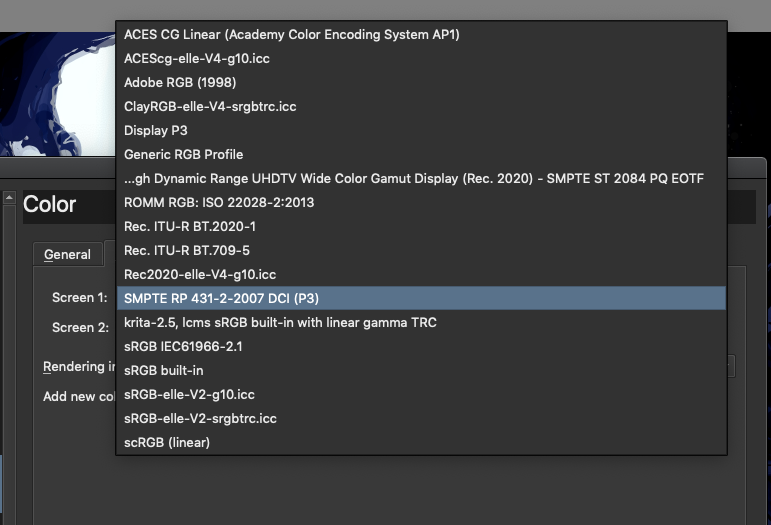This screenshot has width=771, height=525.
Task: Select the ClayRGB-elle-V4-srgbtrc.icc profile
Action: [210, 106]
